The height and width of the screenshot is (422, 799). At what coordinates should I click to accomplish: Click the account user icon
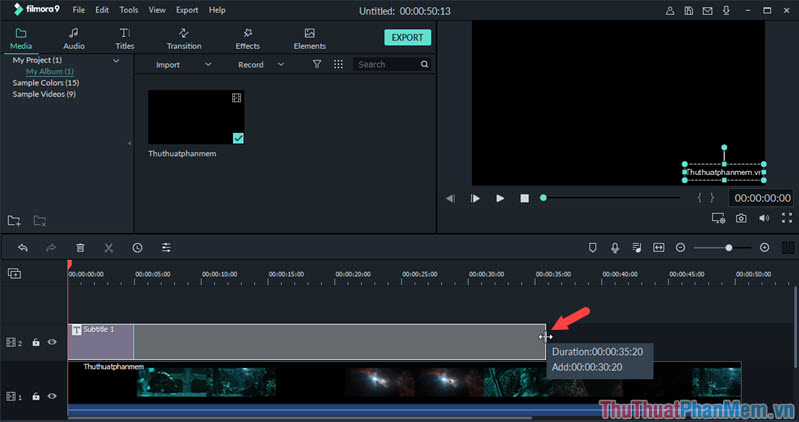coord(670,11)
